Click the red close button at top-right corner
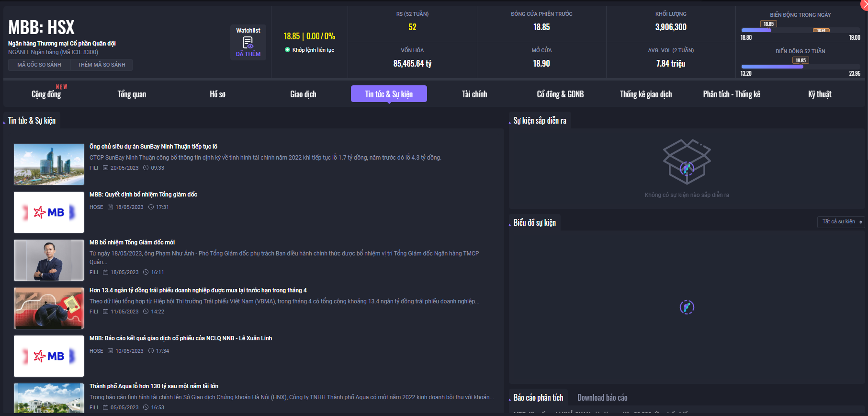Screen dimensions: 868x416 [864, 4]
